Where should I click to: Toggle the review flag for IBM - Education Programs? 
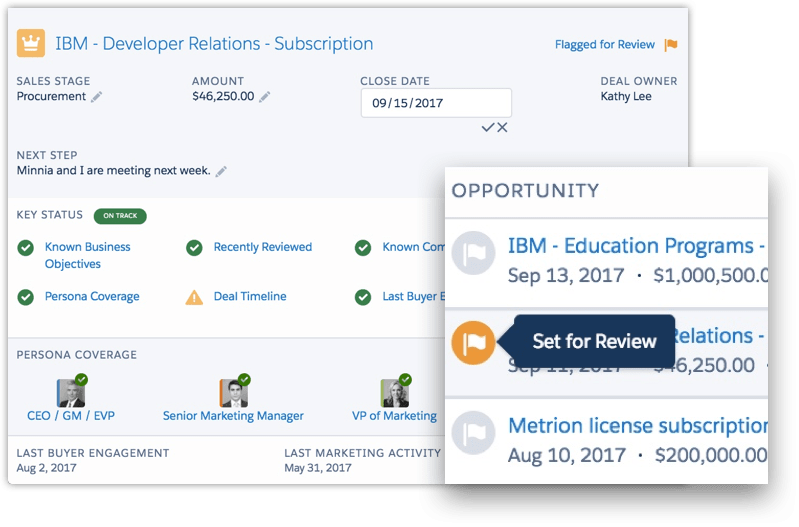point(473,253)
